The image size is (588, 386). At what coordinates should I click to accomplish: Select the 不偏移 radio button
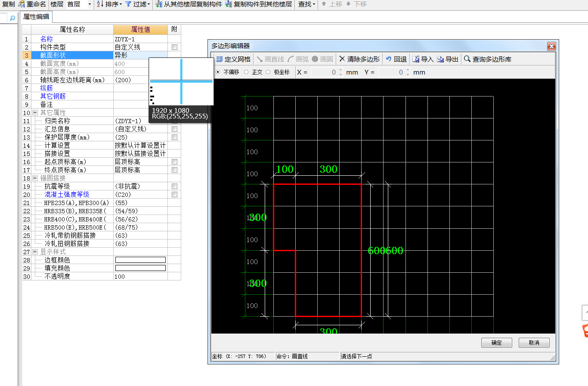(x=217, y=72)
